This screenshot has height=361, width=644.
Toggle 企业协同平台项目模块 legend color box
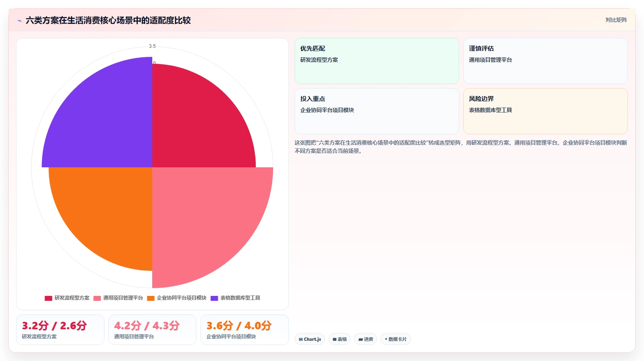click(x=151, y=298)
